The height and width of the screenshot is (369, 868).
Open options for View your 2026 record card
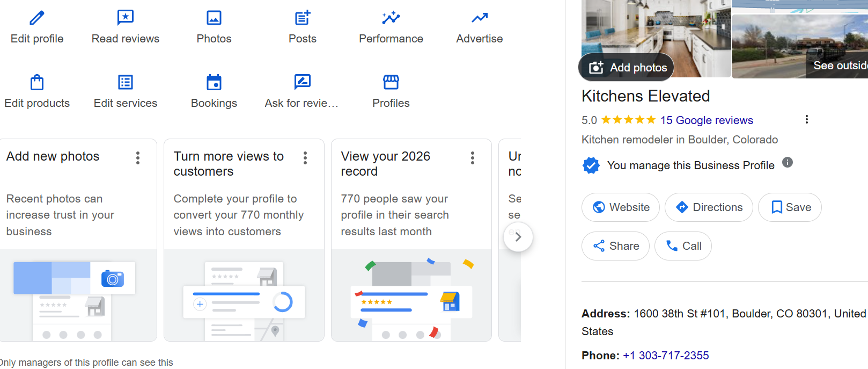473,157
